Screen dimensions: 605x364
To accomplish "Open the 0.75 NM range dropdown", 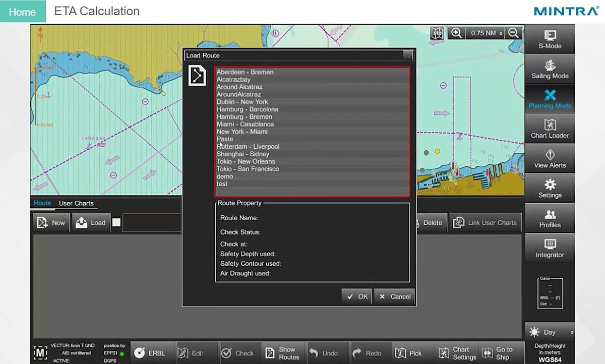I will click(x=486, y=33).
